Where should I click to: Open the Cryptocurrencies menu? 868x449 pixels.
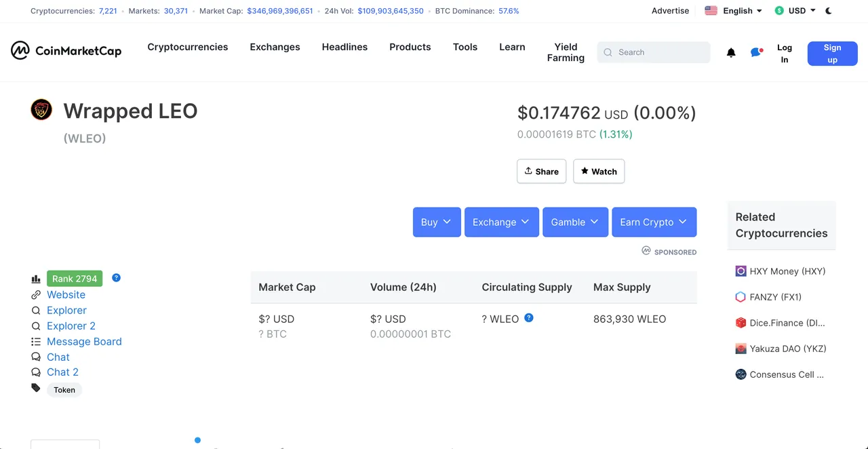pos(188,47)
